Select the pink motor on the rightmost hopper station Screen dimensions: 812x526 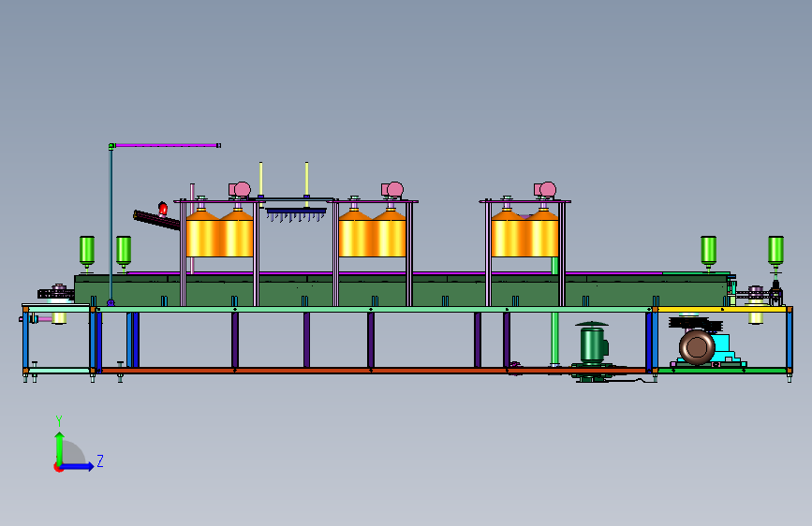point(545,189)
